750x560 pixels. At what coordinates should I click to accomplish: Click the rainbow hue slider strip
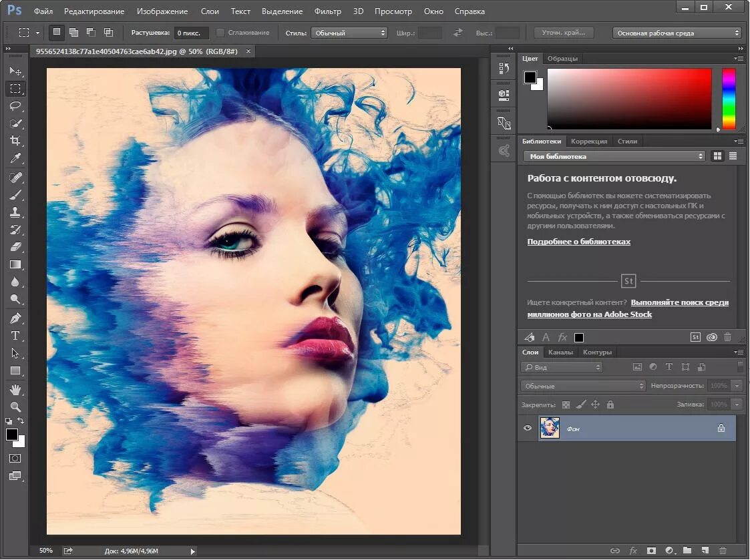coord(729,98)
